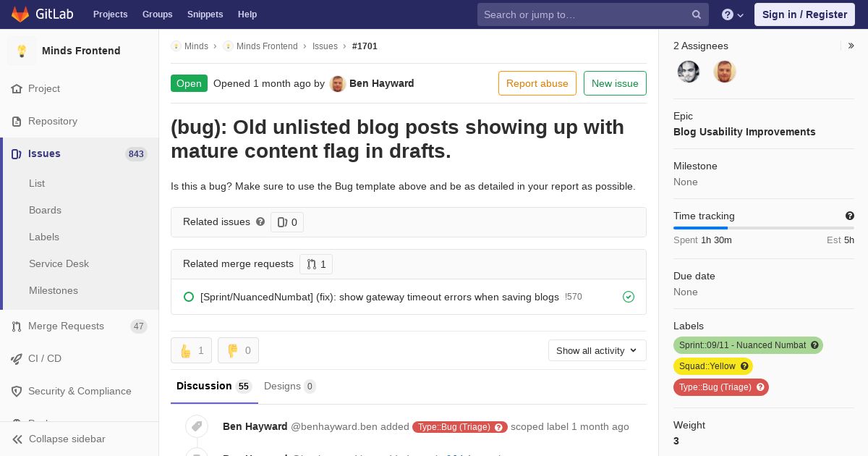Click the Merge Requests sidebar icon
The width and height of the screenshot is (868, 456).
tap(17, 326)
